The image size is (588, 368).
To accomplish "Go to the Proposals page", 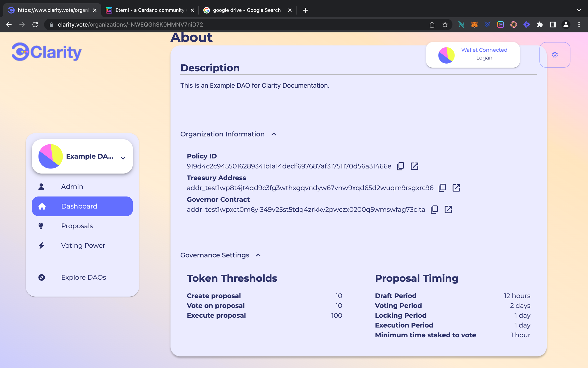I will tap(77, 226).
